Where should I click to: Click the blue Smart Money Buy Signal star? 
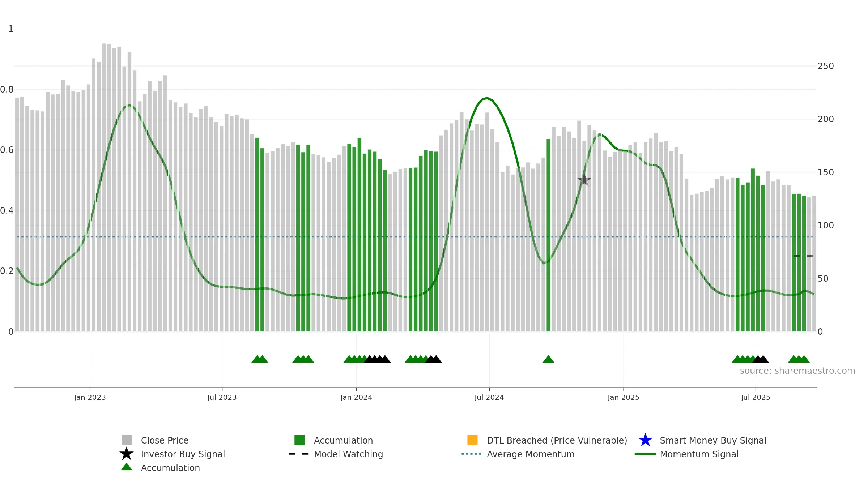(645, 440)
